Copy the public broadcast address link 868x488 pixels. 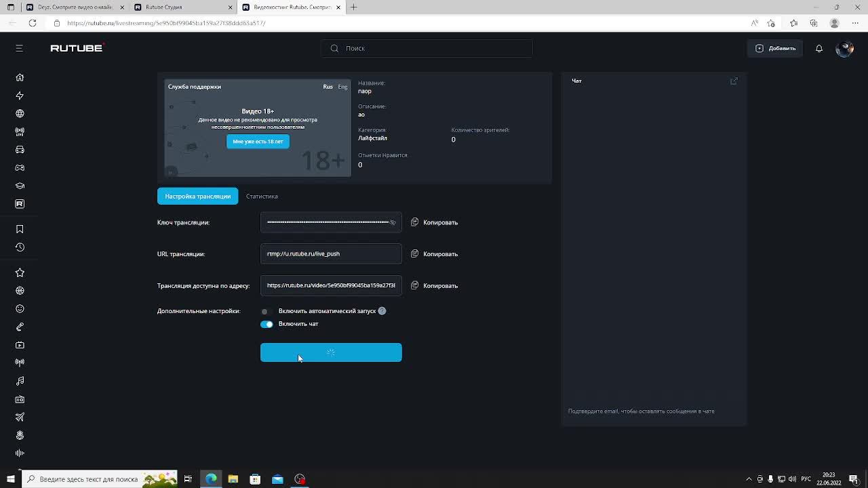click(435, 285)
